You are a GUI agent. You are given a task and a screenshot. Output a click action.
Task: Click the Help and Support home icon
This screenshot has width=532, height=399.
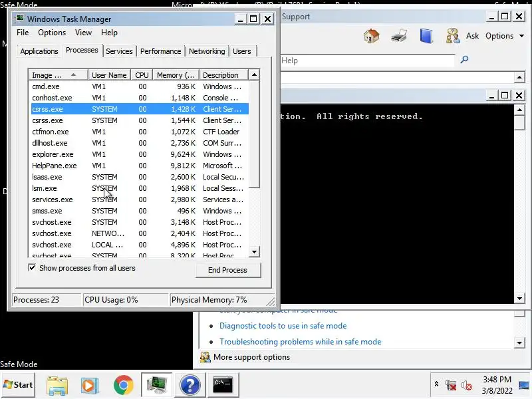(372, 36)
